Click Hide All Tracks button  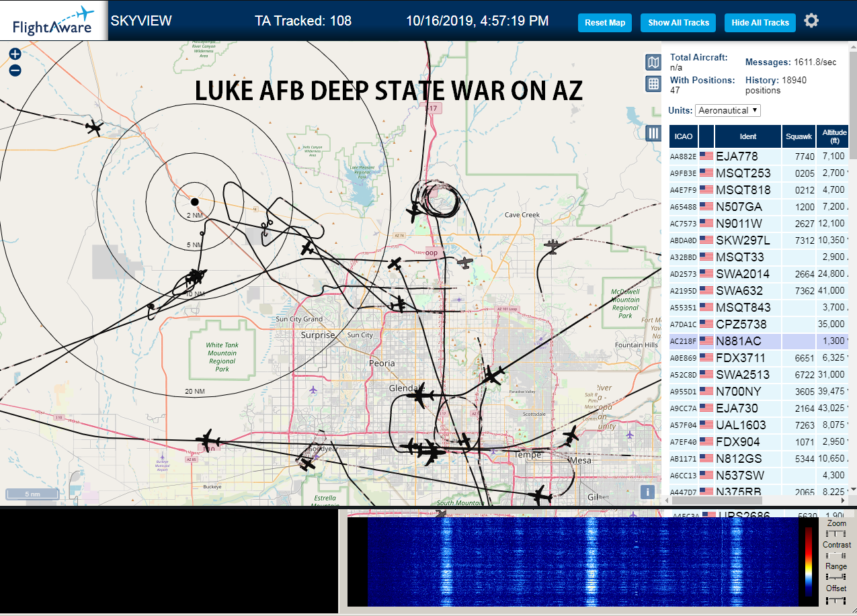(x=760, y=22)
